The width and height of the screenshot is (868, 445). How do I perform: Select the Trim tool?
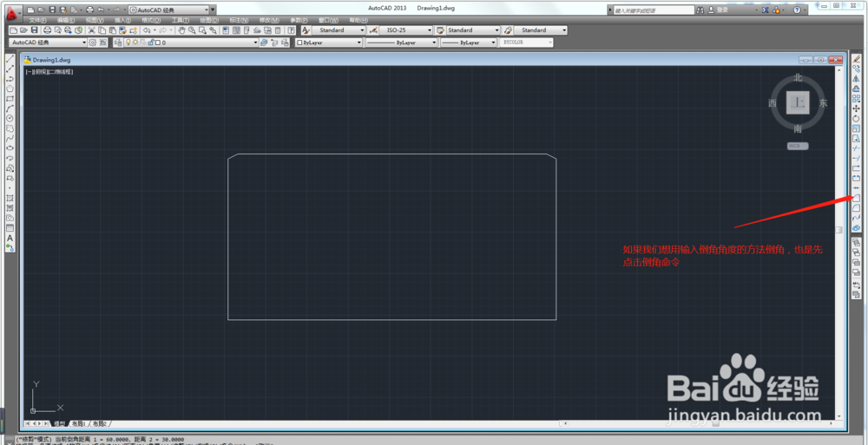coord(857,148)
